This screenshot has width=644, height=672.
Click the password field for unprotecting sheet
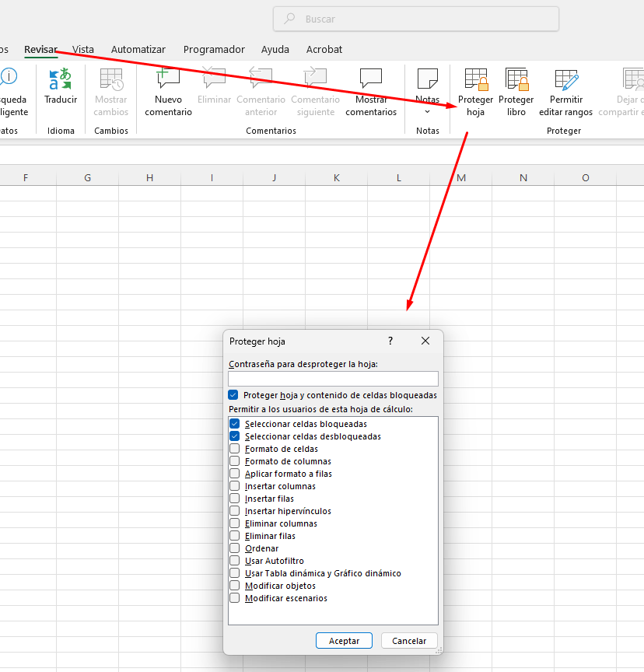point(333,379)
